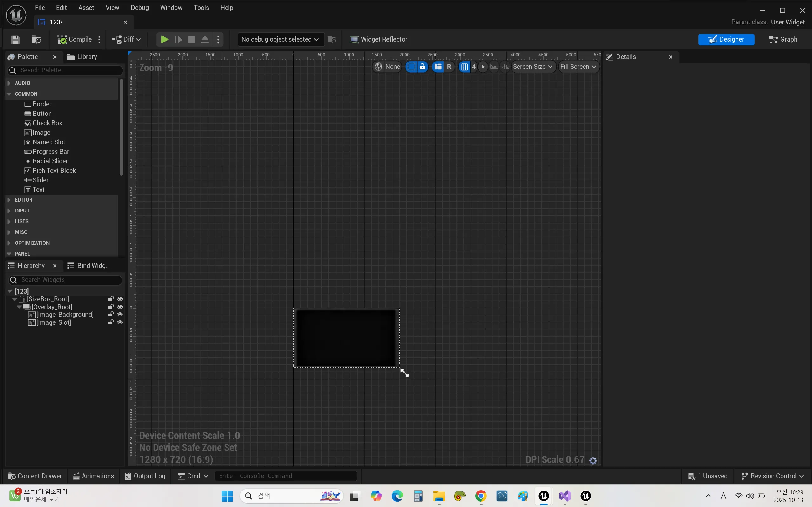This screenshot has width=812, height=507.
Task: Collapse the Overlay_Root tree node
Action: pyautogui.click(x=19, y=307)
